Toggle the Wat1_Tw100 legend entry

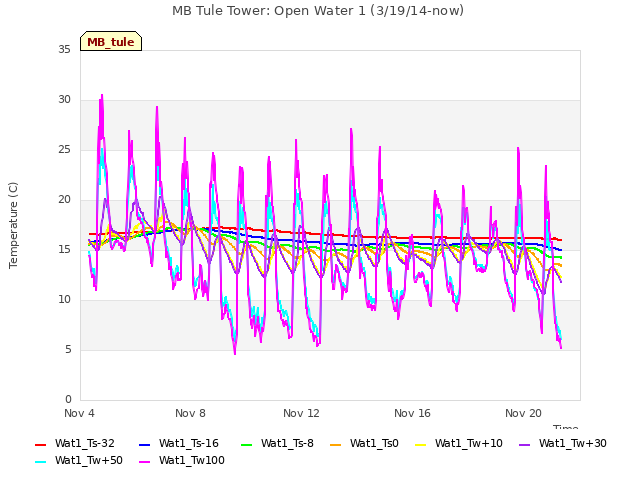182,461
